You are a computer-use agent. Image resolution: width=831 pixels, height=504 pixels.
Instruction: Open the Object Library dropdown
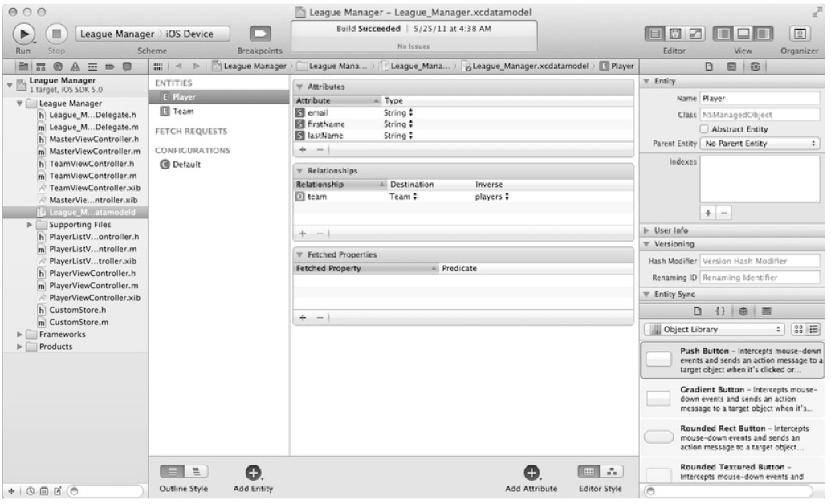point(714,329)
